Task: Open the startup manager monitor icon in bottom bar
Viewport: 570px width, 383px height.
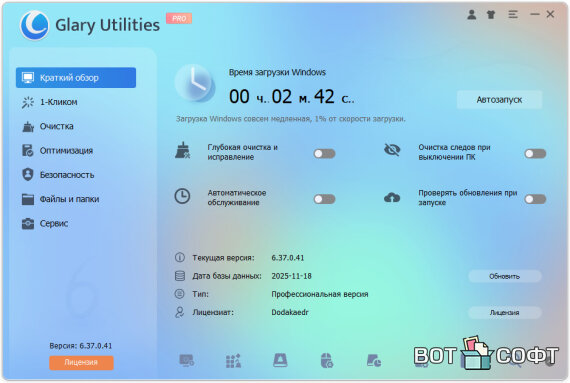Action: tap(186, 360)
